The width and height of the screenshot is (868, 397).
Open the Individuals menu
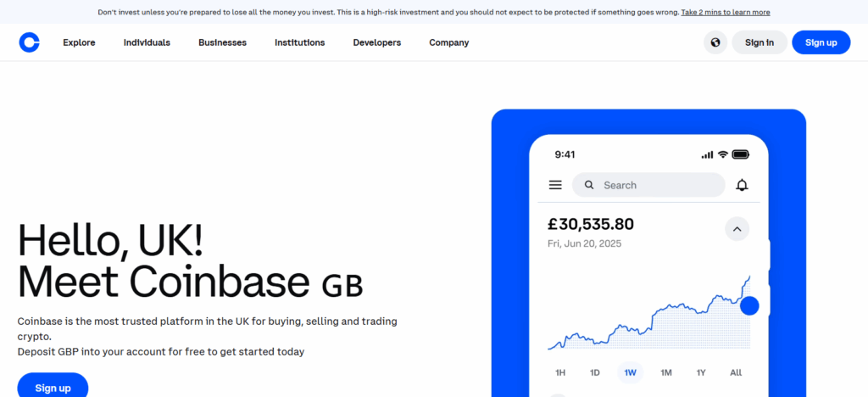147,42
